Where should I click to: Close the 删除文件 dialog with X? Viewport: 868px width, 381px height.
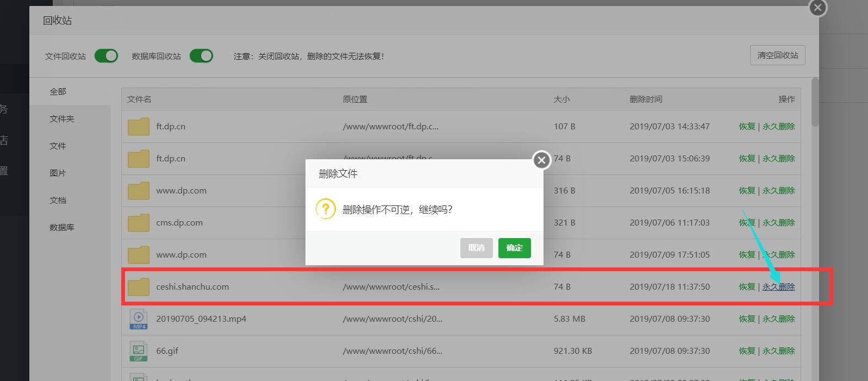(x=541, y=160)
